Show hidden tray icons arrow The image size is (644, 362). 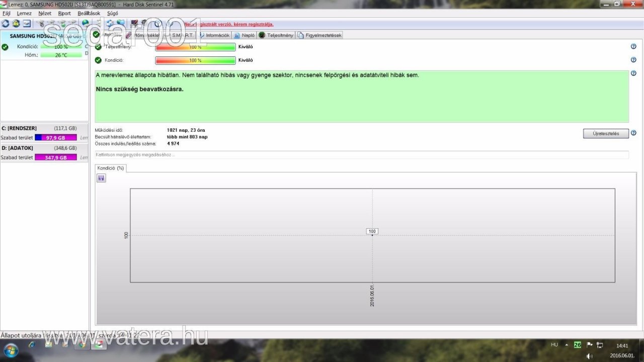567,345
